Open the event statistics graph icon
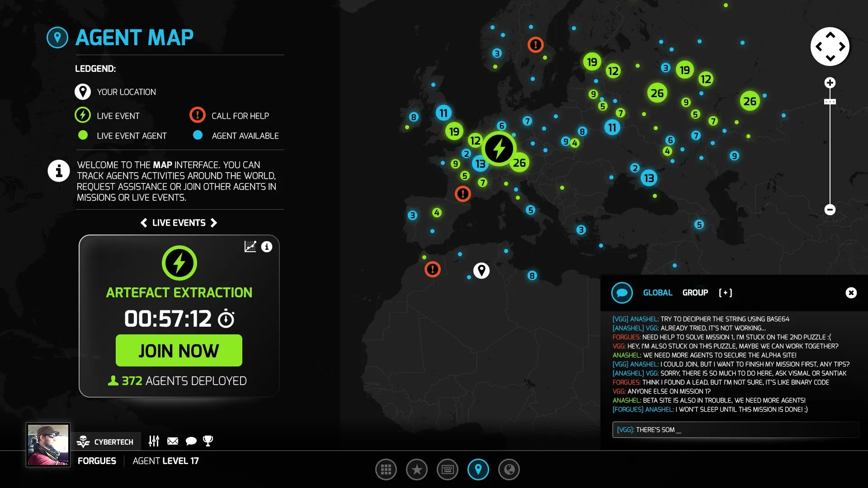Screen dimensions: 868x488 [x=250, y=247]
